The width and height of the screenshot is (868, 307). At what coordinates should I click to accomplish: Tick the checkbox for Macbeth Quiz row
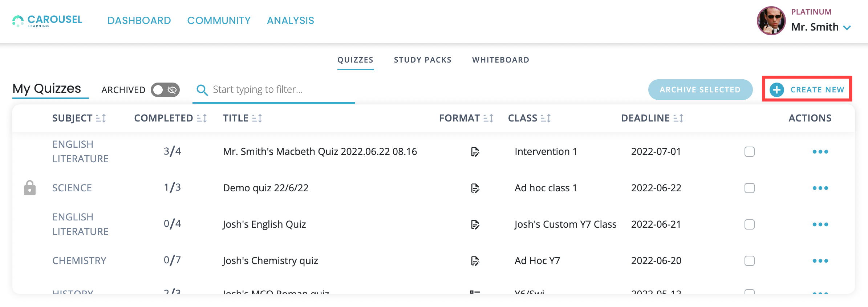pyautogui.click(x=749, y=152)
